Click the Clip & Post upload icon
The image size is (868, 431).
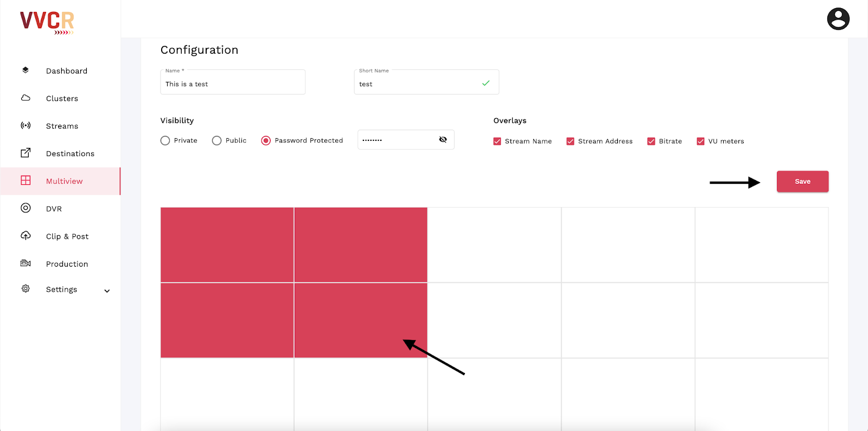(25, 235)
